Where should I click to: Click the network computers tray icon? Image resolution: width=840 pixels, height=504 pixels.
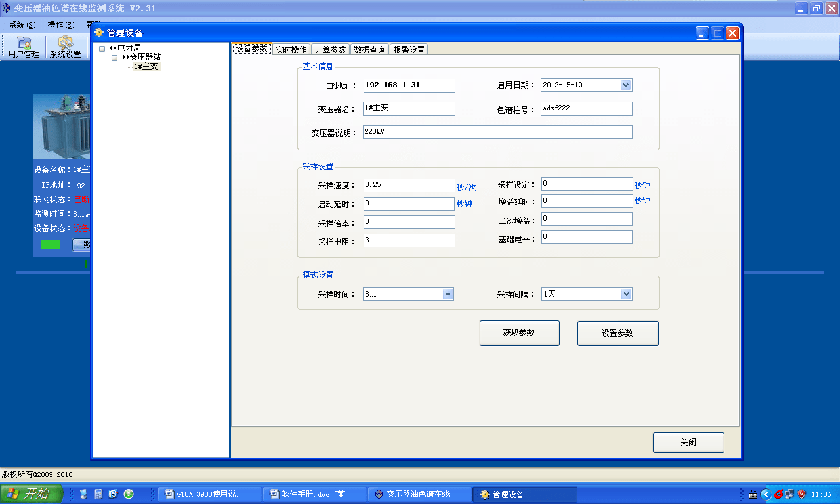(789, 494)
